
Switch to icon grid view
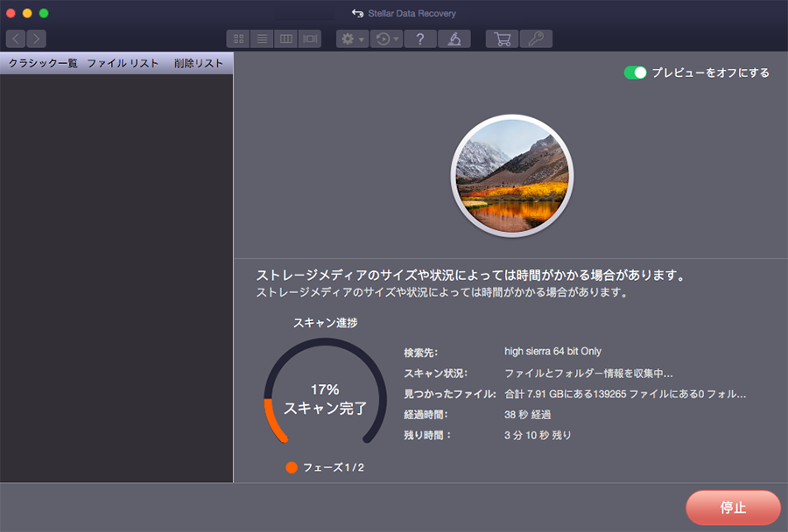pyautogui.click(x=238, y=38)
